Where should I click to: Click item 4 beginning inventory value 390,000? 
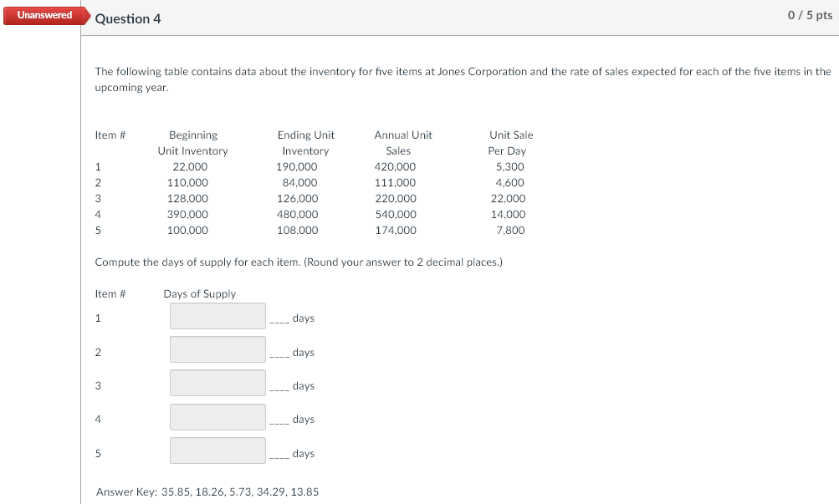[x=187, y=214]
